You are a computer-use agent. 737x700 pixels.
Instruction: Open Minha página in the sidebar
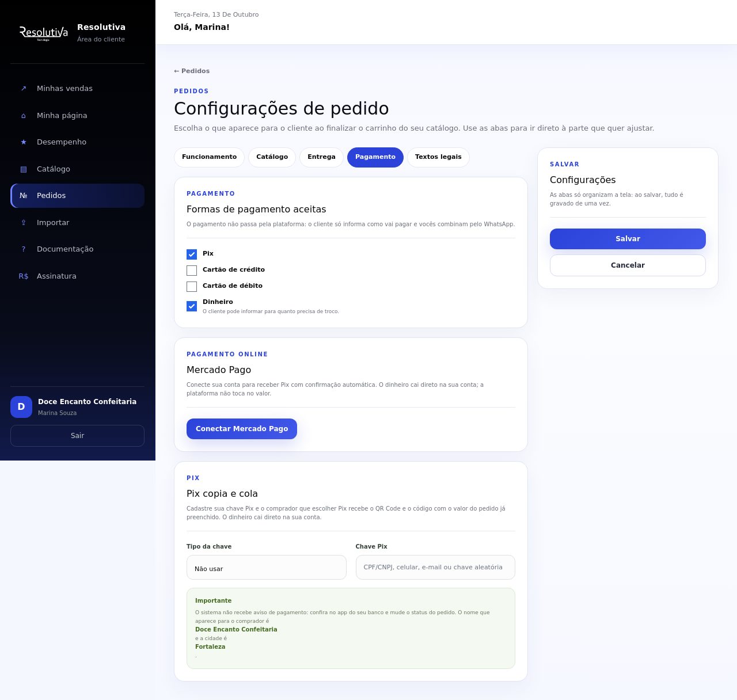coord(77,116)
